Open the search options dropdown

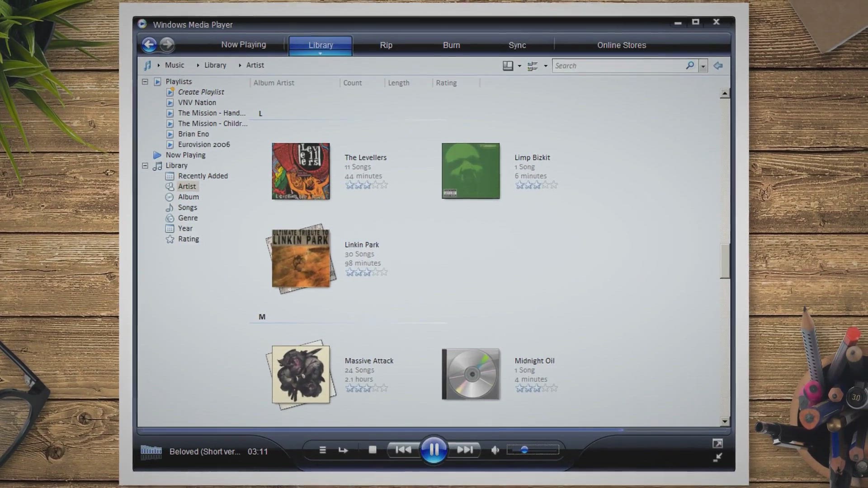[703, 66]
